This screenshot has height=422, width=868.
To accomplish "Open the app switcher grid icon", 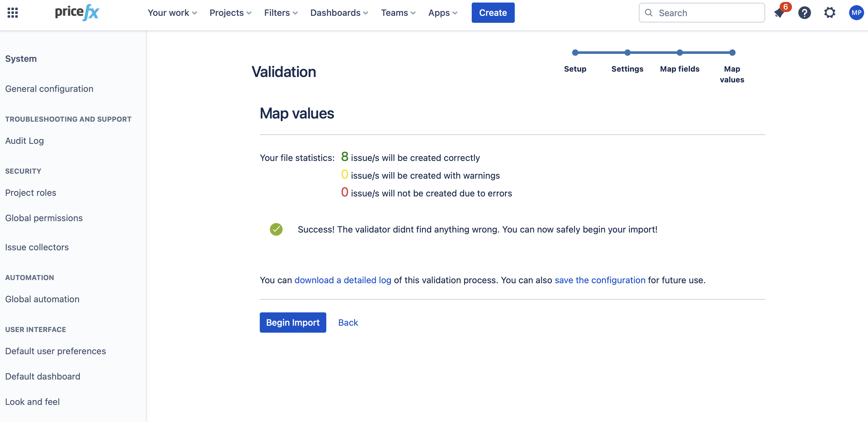I will click(12, 13).
